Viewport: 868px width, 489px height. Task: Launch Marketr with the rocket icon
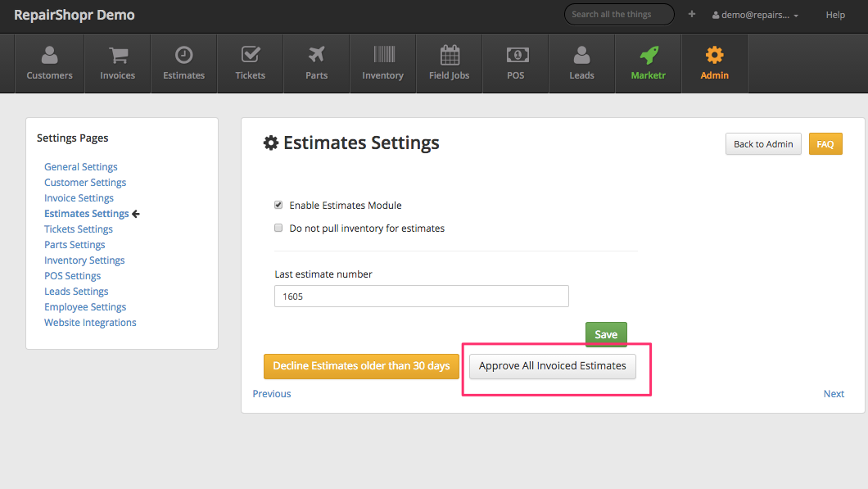[x=648, y=56]
